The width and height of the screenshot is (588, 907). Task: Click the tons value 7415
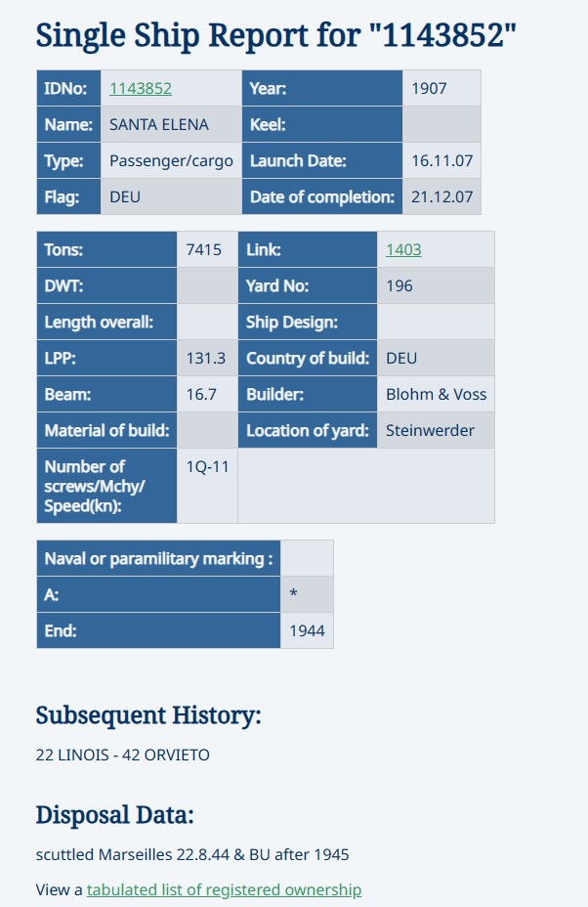coord(203,249)
